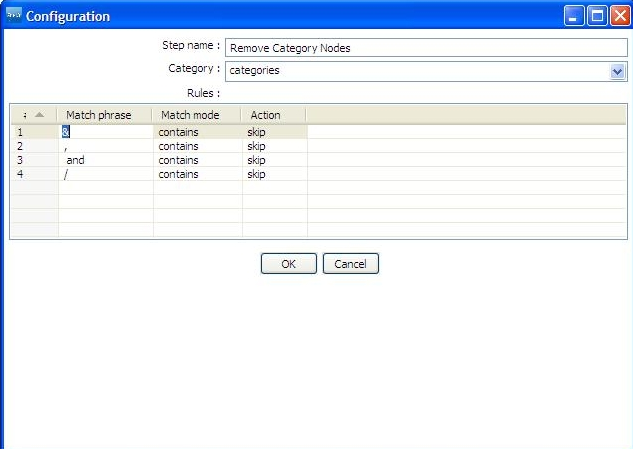Click 'skip' action in row 4
The height and width of the screenshot is (449, 633).
pyautogui.click(x=275, y=174)
